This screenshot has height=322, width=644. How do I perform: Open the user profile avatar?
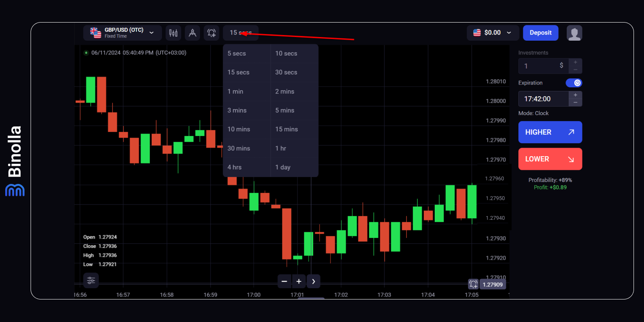574,33
